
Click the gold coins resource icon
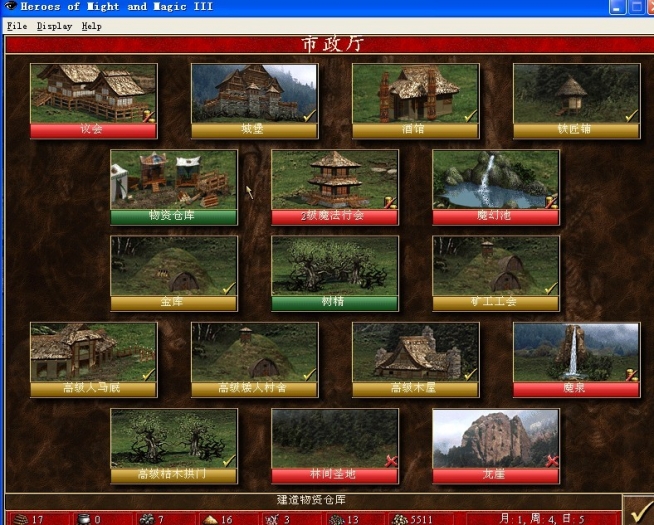point(400,520)
